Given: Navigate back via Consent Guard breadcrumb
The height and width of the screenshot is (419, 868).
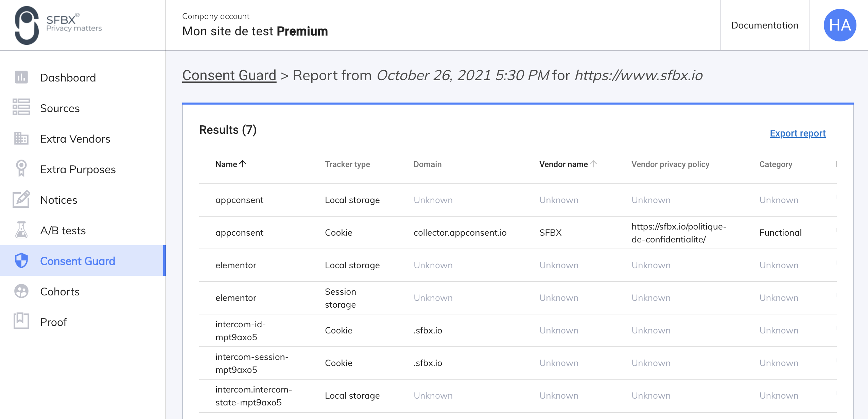Looking at the screenshot, I should [228, 75].
